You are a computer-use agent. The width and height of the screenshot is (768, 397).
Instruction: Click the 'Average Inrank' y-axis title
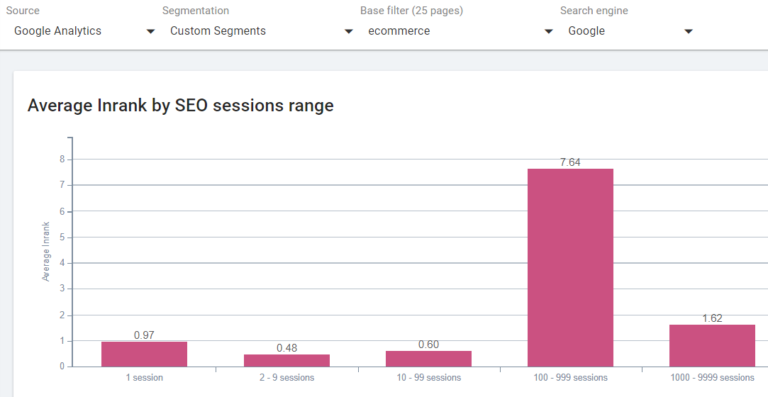[47, 252]
